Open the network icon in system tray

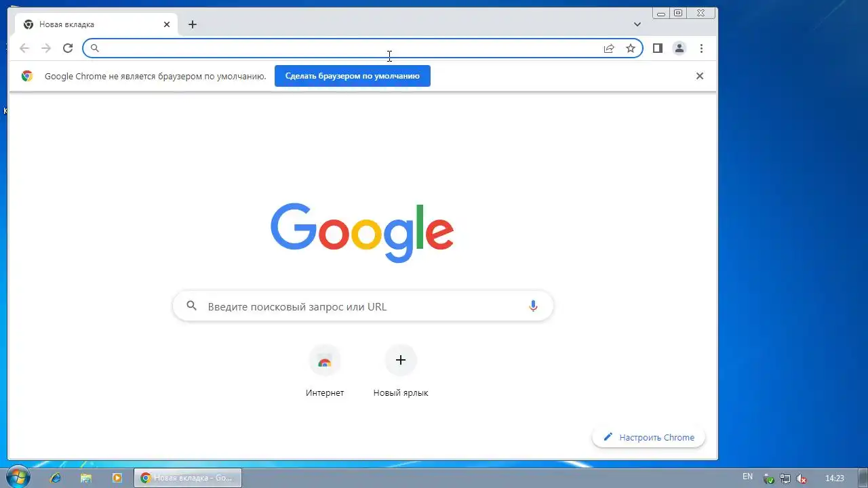pyautogui.click(x=785, y=478)
